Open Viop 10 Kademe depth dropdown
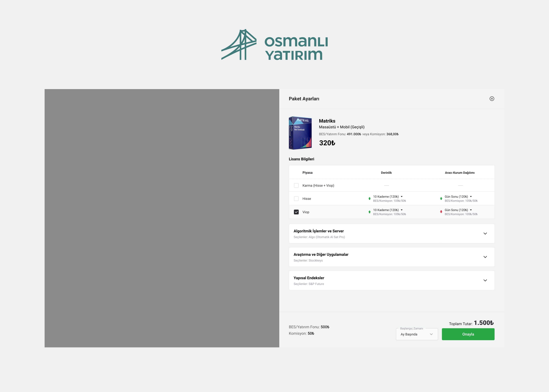 pyautogui.click(x=388, y=210)
